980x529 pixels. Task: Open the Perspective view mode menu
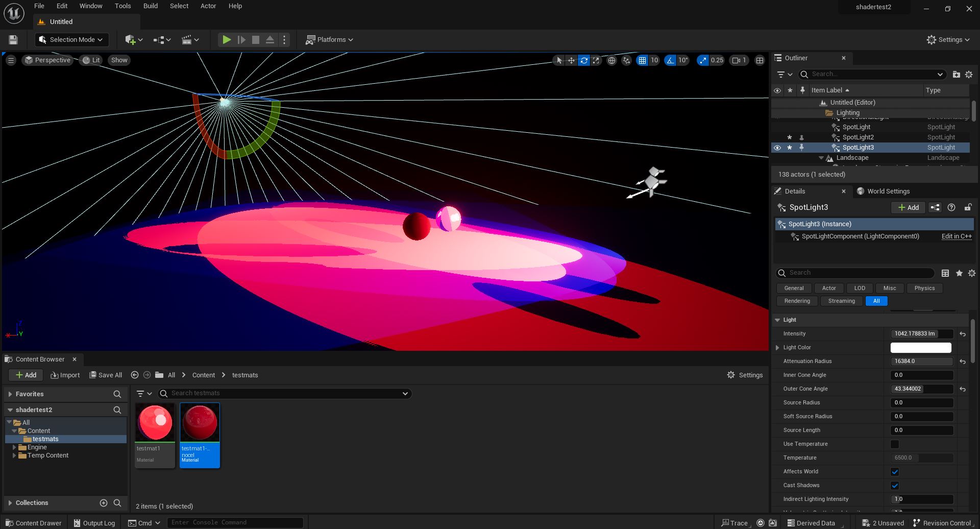(47, 60)
